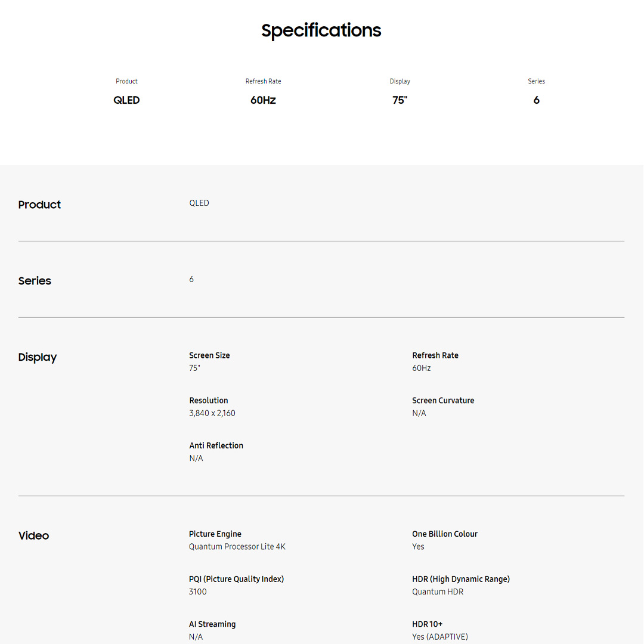Click the Anti Reflection label
This screenshot has width=644, height=644.
click(216, 445)
